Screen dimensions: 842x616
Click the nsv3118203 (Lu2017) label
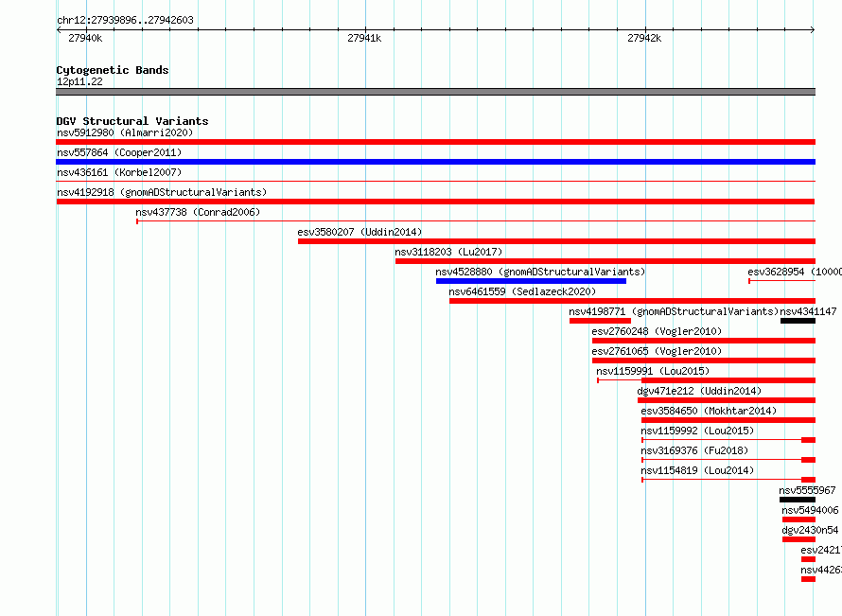[x=448, y=252]
